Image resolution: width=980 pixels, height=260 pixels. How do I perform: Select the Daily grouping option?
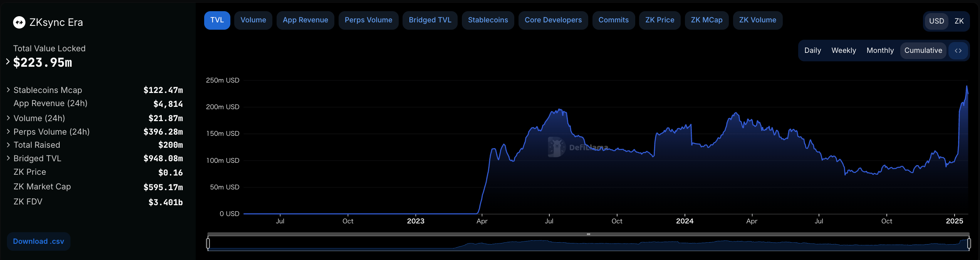tap(812, 51)
